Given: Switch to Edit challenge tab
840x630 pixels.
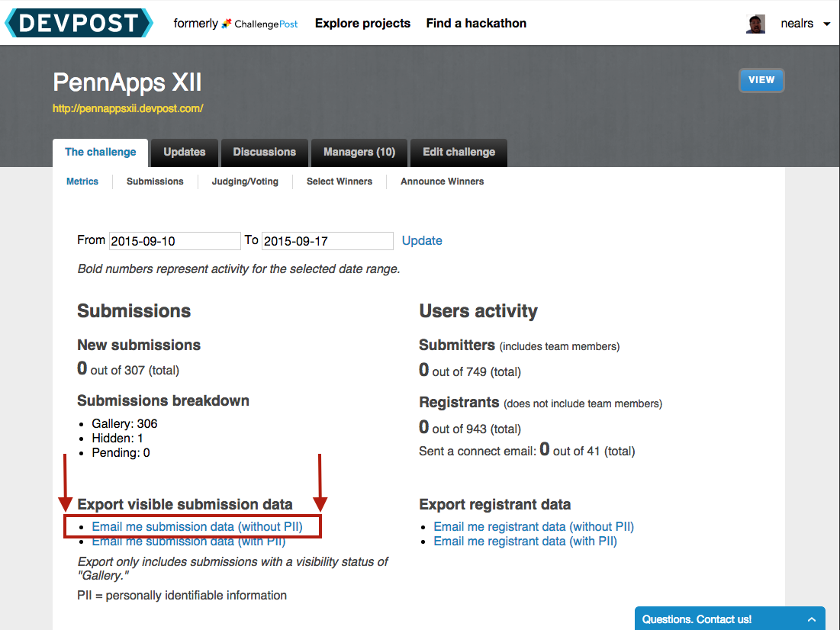Looking at the screenshot, I should point(459,153).
